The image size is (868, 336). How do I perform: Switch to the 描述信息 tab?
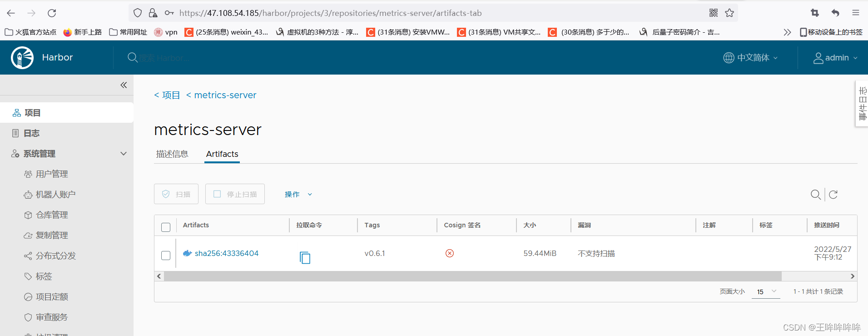[172, 154]
